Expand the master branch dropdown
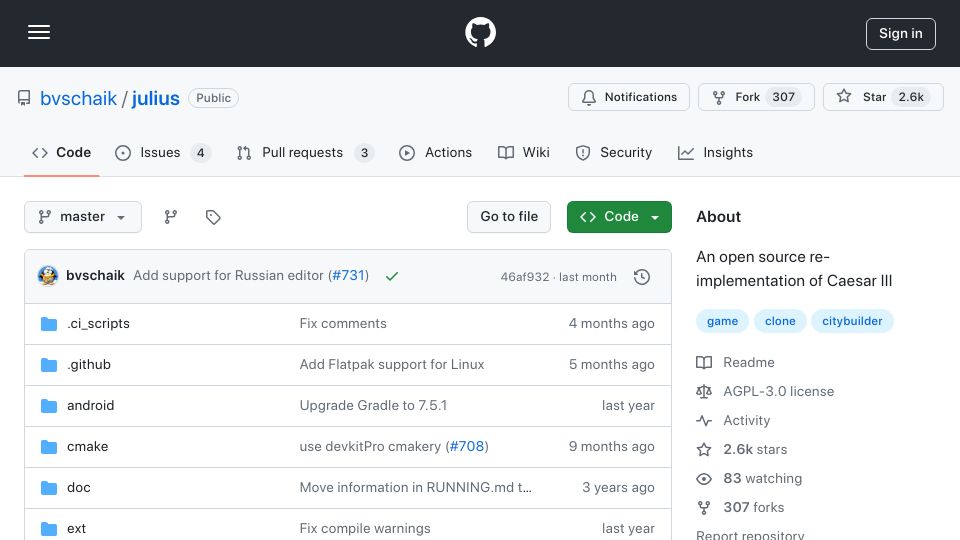This screenshot has height=540, width=960. 83,217
